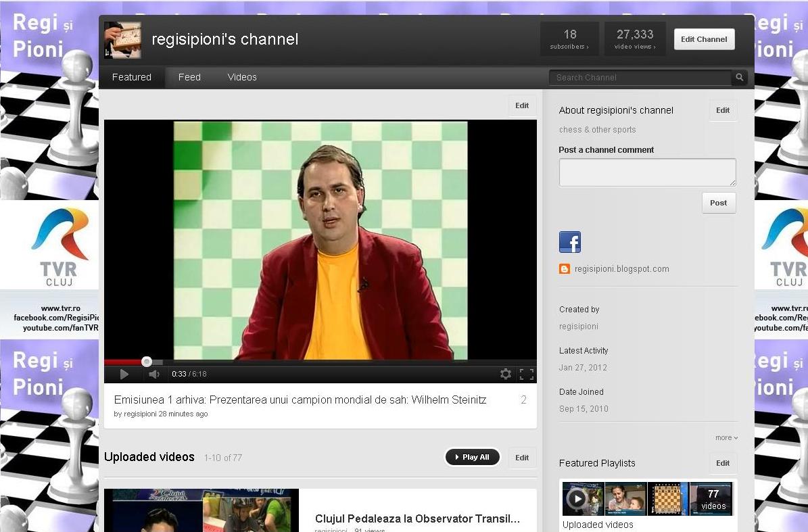Click the featured video frame

(320, 240)
